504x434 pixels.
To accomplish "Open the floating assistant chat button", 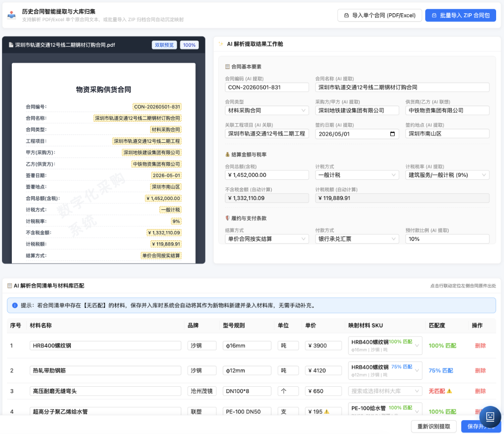I will tap(490, 417).
